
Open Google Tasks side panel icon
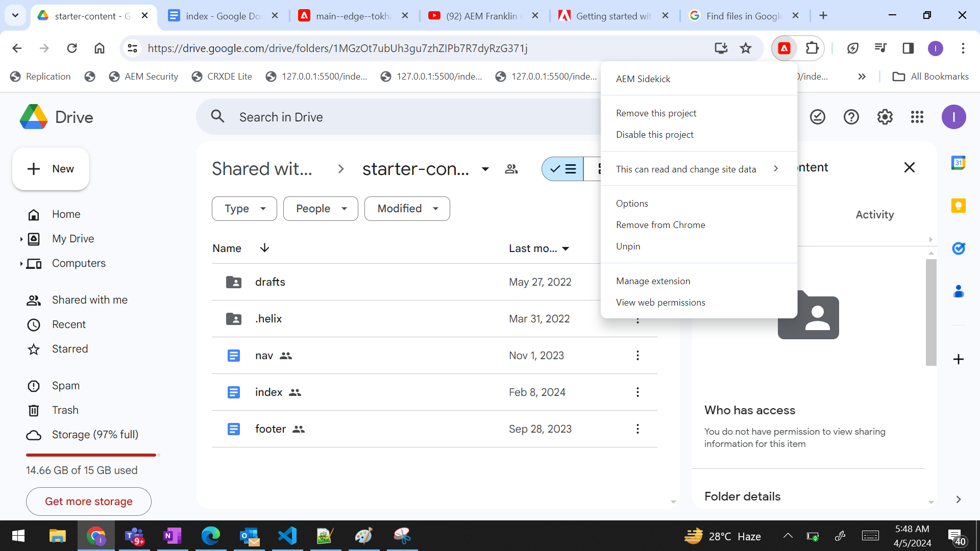[959, 248]
